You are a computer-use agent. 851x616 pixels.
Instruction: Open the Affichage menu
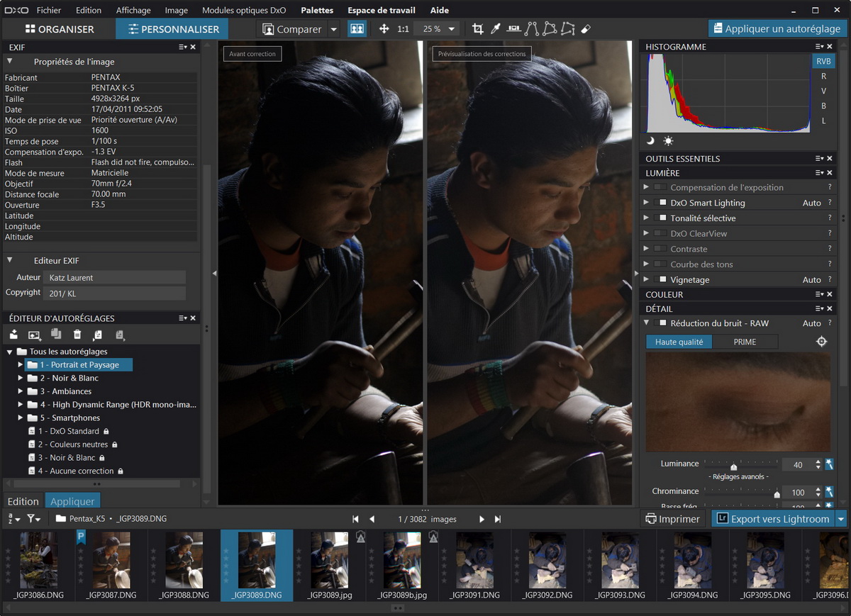pos(133,11)
